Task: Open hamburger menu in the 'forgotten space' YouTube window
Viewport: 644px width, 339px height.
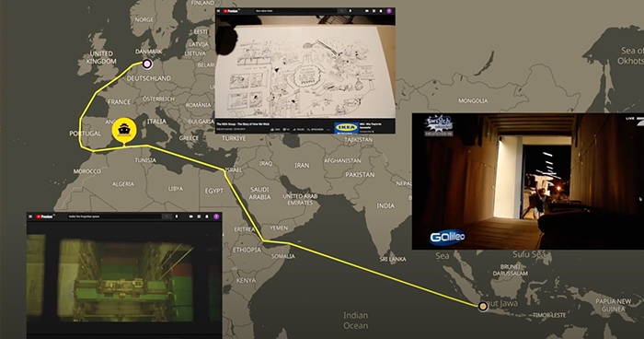Action: 30,216
